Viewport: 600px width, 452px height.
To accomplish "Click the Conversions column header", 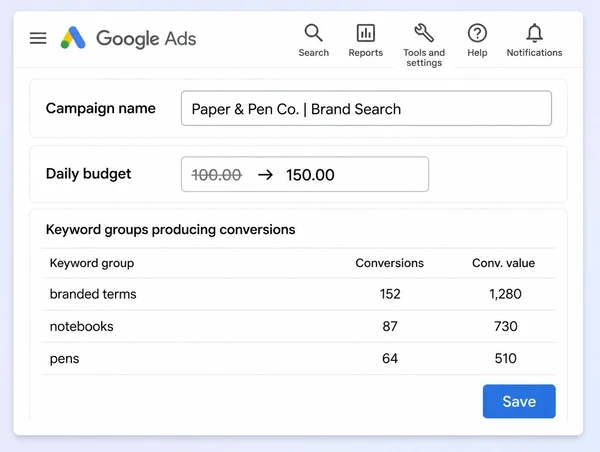I will pos(390,263).
